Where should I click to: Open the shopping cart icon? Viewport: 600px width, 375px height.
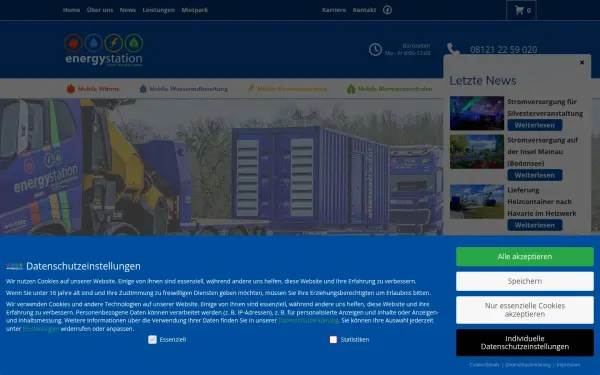[519, 10]
